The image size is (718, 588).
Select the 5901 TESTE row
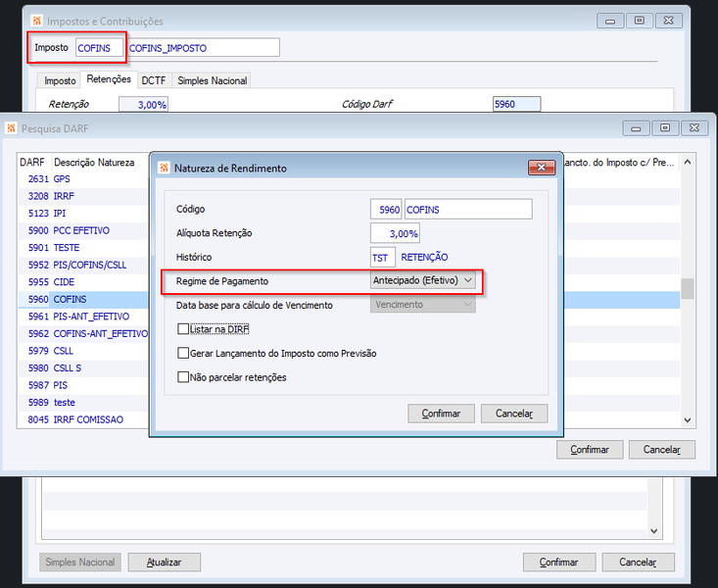[x=83, y=248]
